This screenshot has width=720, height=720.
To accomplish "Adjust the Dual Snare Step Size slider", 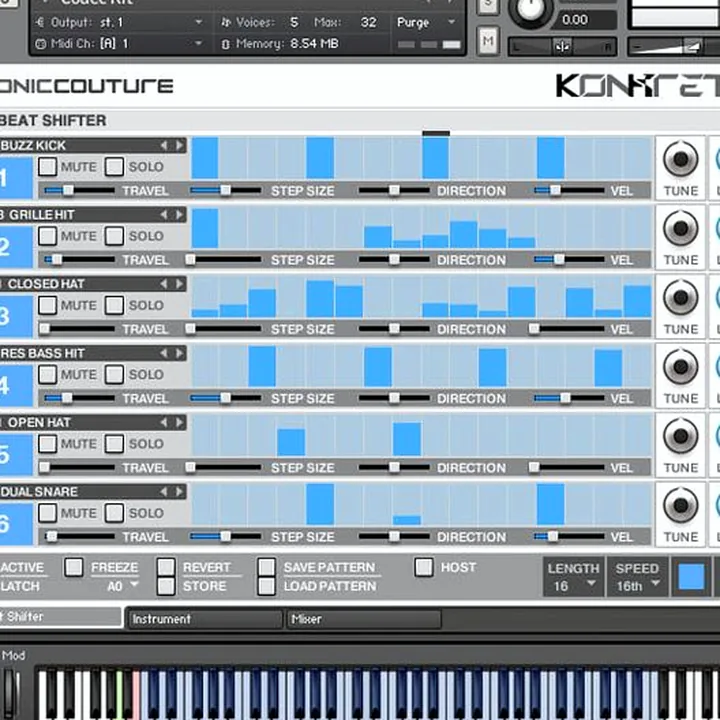I will [225, 536].
